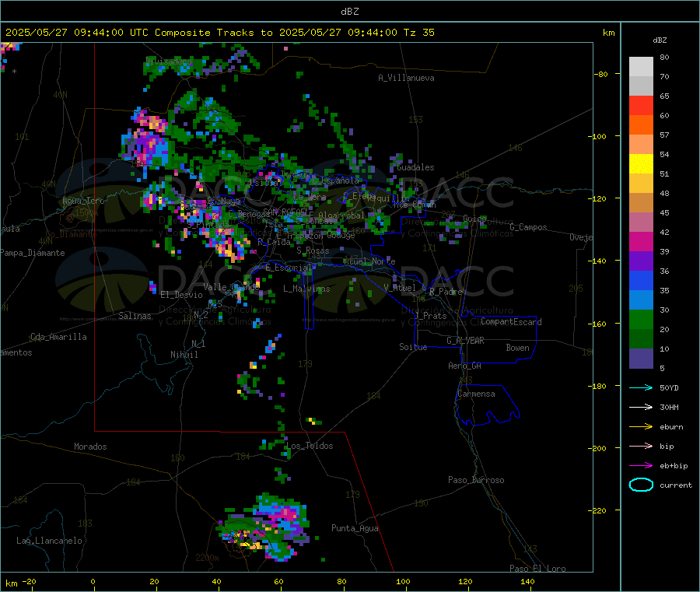This screenshot has height=592, width=700.
Task: Pick the light grey 70-80 dBZ swatch
Action: click(641, 67)
